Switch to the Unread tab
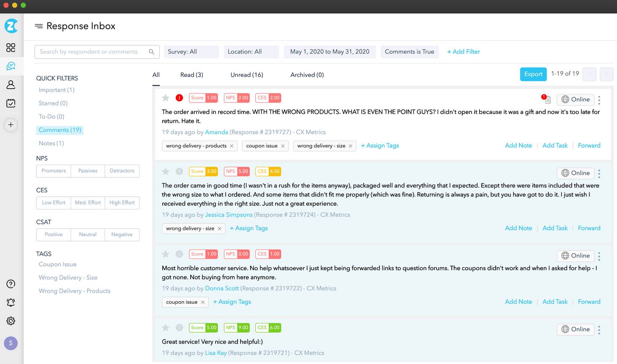Screen dimensions: 617x364 pos(247,75)
